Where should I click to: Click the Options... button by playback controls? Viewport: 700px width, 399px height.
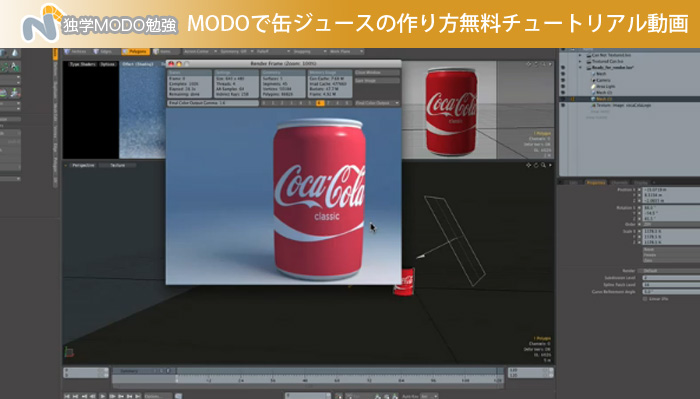[x=158, y=396]
